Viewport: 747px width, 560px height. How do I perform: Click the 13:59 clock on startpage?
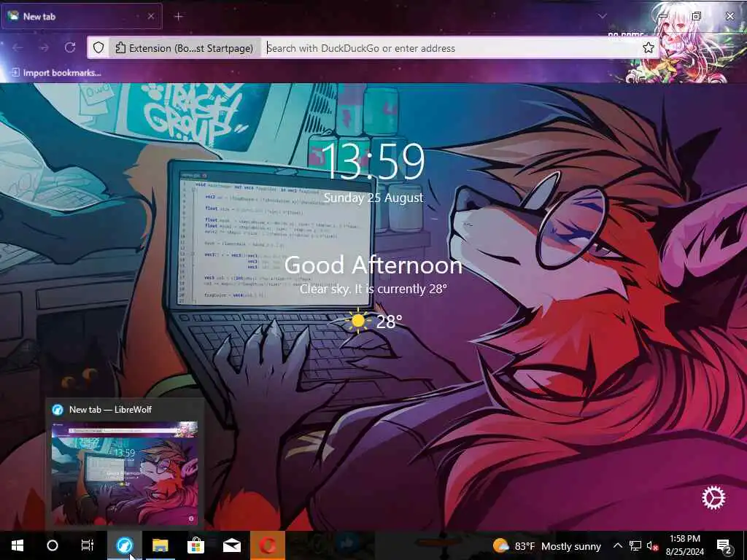coord(373,161)
